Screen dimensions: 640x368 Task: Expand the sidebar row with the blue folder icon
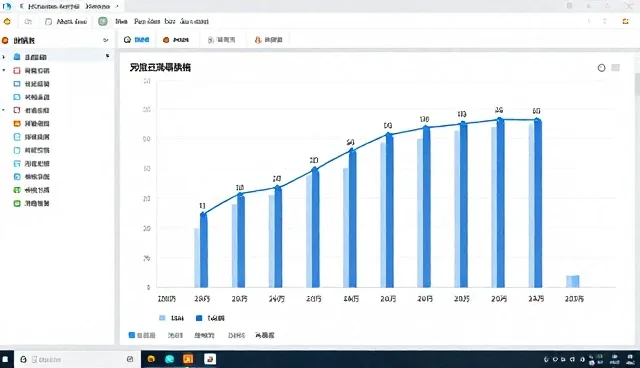coord(4,57)
